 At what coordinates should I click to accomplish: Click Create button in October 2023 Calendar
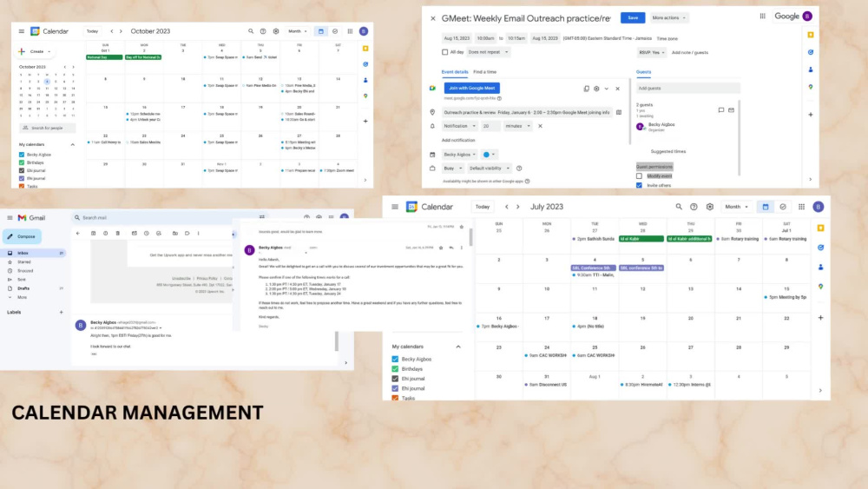(36, 51)
